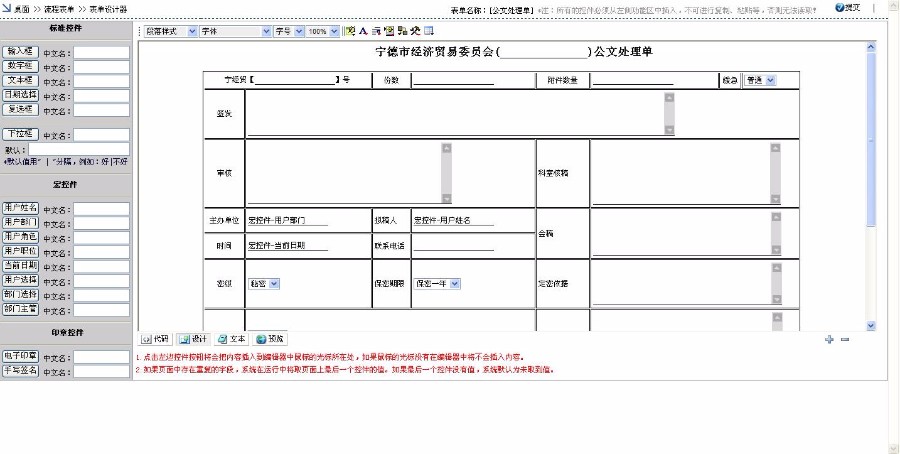The height and width of the screenshot is (454, 900).
Task: Open the 字号 font size dropdown
Action: (289, 32)
